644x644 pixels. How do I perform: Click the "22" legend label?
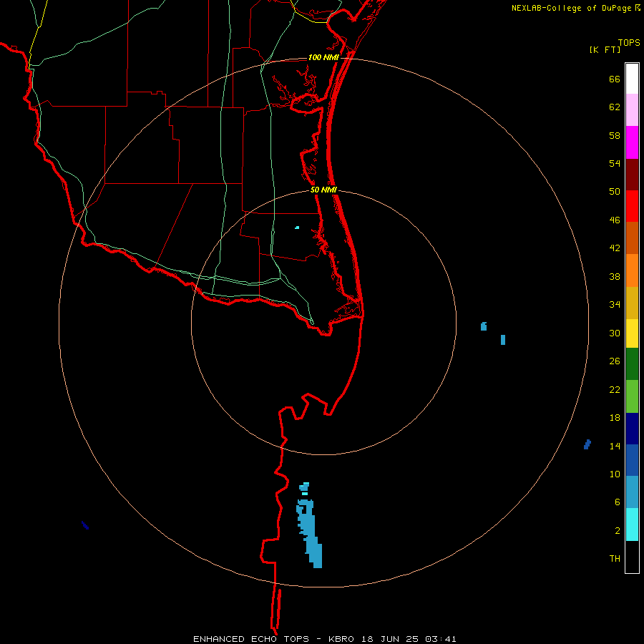(615, 389)
